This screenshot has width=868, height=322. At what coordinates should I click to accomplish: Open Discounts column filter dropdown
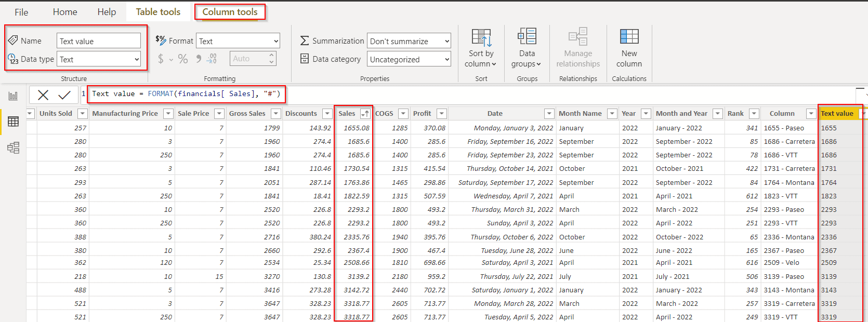coord(327,113)
